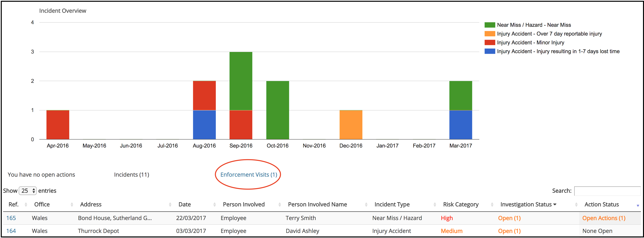This screenshot has width=644, height=238.
Task: Click sort arrows next to Office header
Action: pyautogui.click(x=72, y=205)
